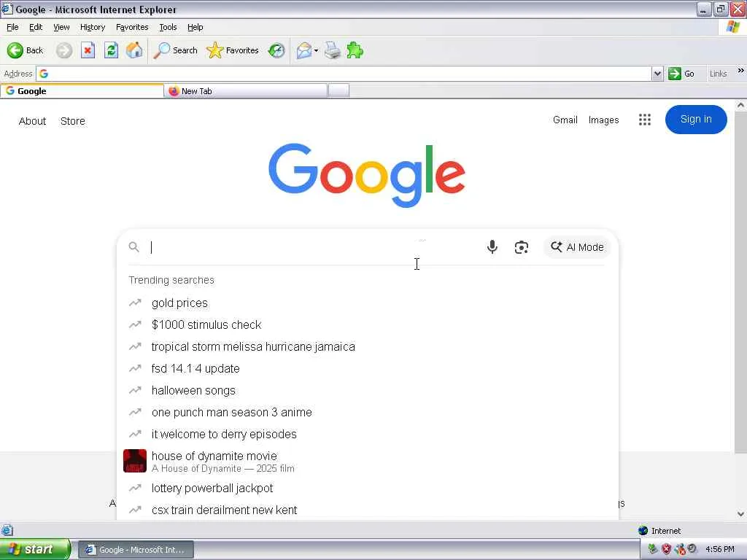Expand the Links toolbar chevron
The image size is (747, 560).
(740, 71)
